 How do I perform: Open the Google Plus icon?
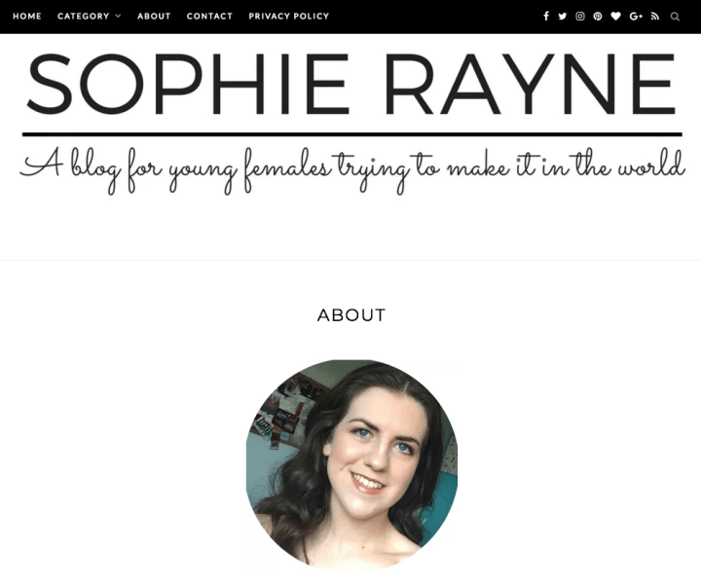[x=636, y=17]
